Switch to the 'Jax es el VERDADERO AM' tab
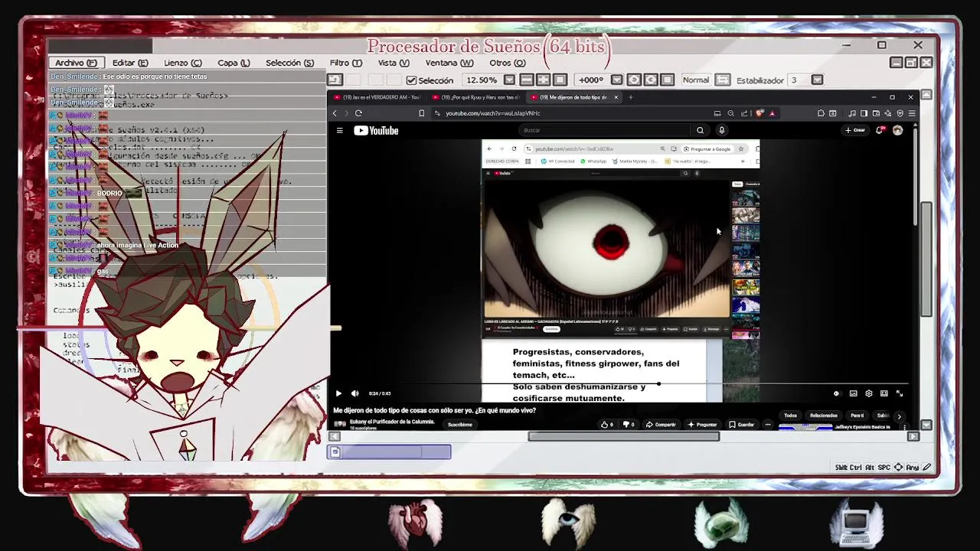The width and height of the screenshot is (980, 551). 377,97
